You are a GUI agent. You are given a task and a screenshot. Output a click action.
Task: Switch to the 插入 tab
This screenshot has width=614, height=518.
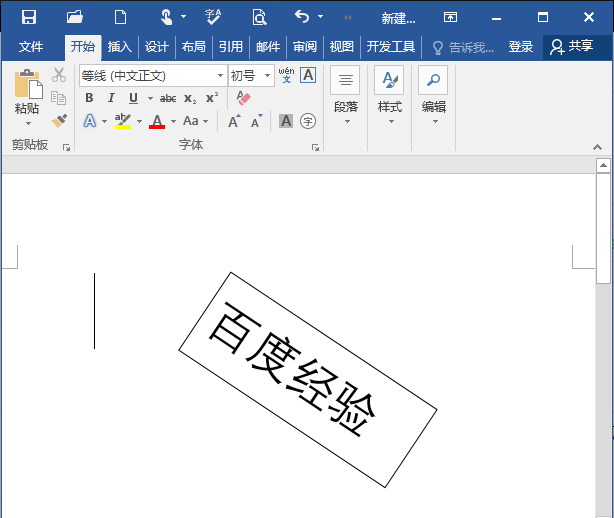point(120,47)
